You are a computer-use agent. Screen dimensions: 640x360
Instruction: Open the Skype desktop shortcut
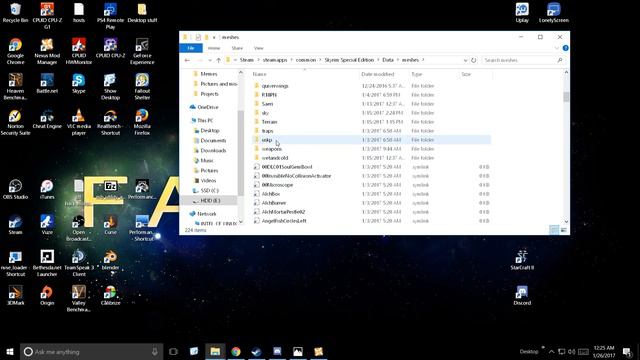tap(79, 84)
